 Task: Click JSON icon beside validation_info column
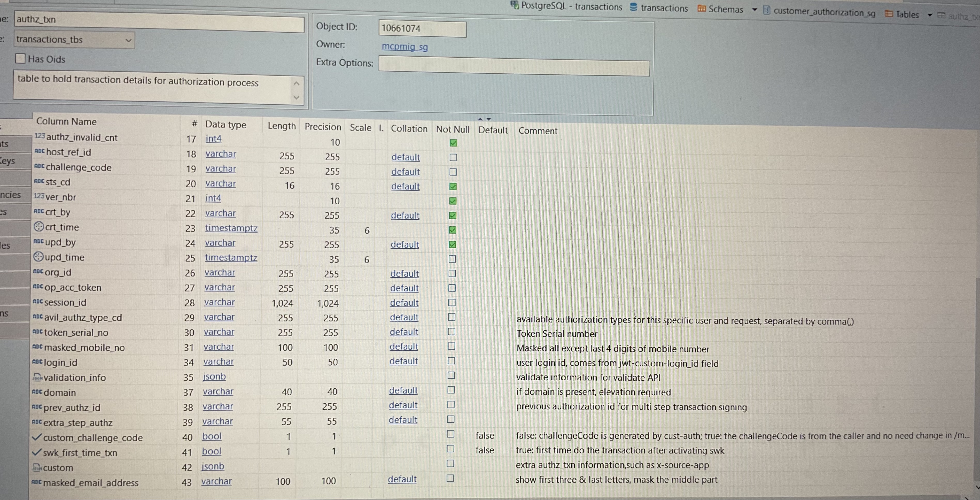37,378
